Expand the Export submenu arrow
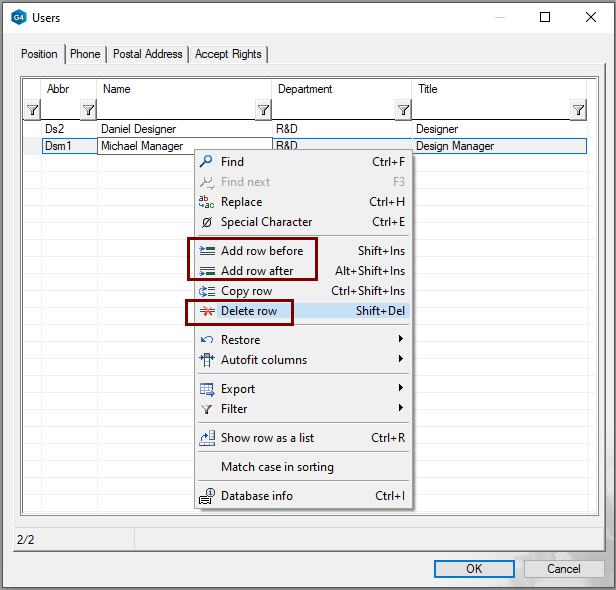 (401, 389)
